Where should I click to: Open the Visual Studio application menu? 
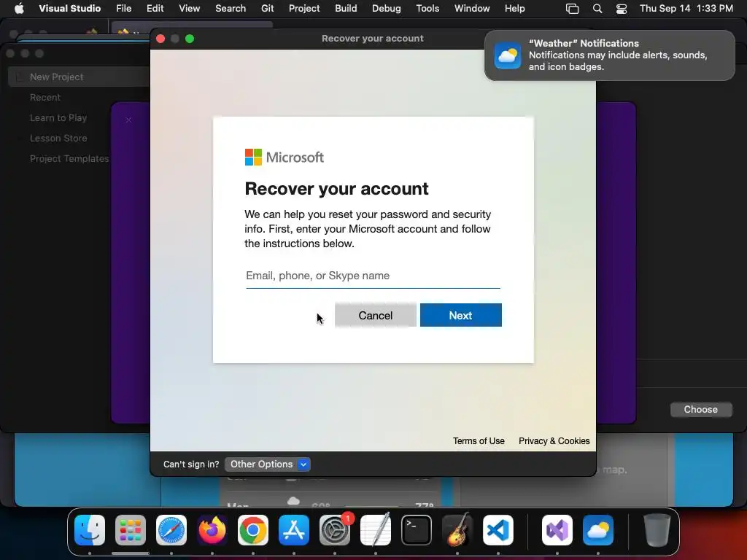tap(69, 8)
